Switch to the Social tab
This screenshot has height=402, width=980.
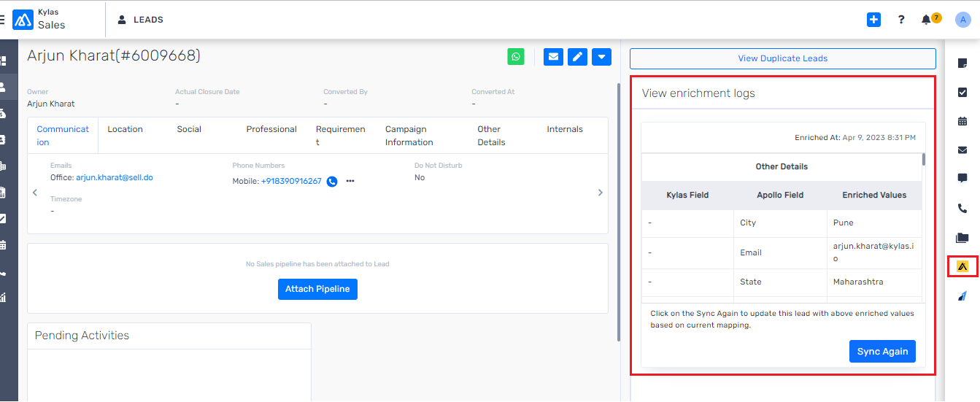coord(189,129)
